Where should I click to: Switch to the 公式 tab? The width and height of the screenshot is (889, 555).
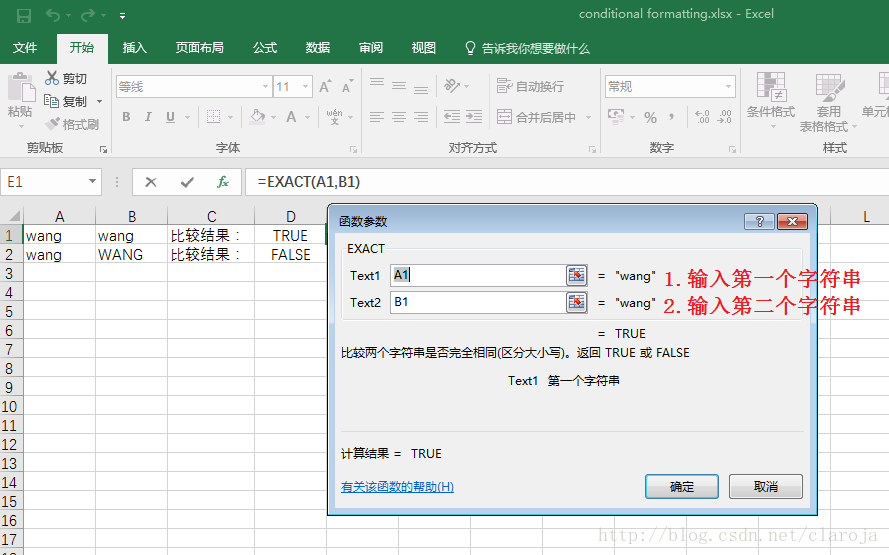pos(265,48)
